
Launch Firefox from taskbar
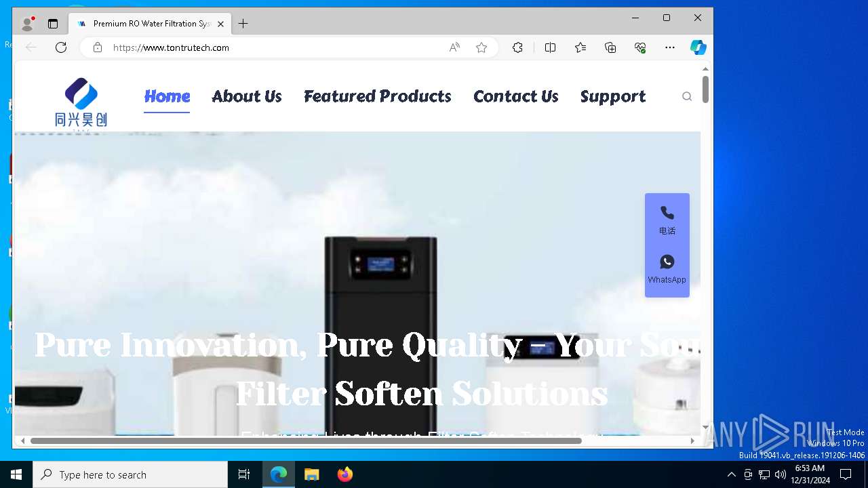pos(344,474)
